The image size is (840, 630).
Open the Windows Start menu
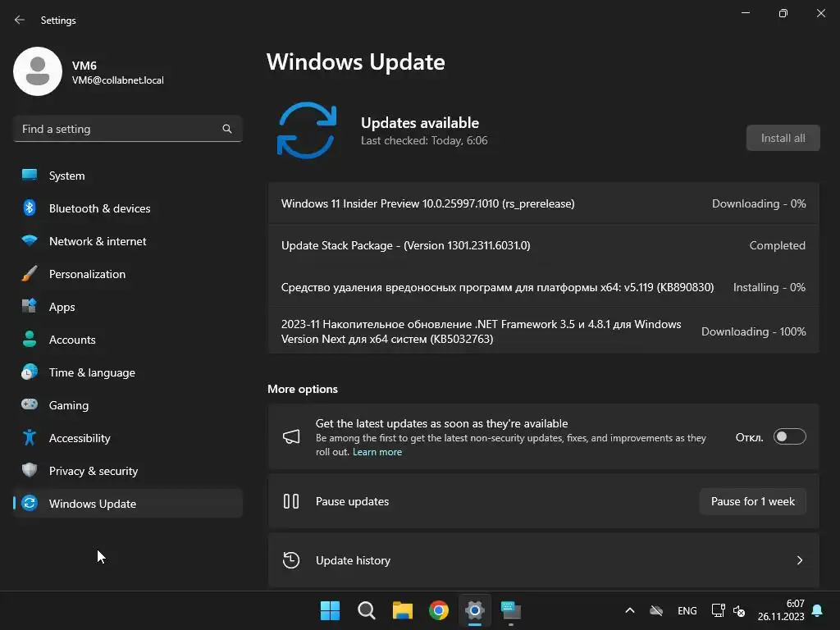[x=330, y=610]
